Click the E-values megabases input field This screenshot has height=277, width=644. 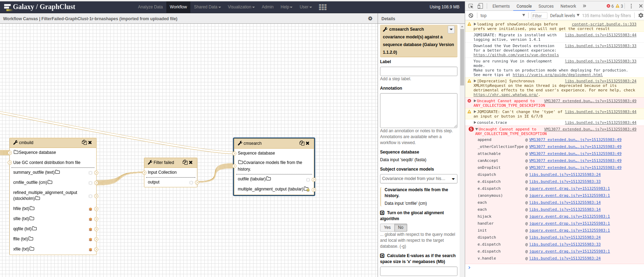click(x=418, y=271)
